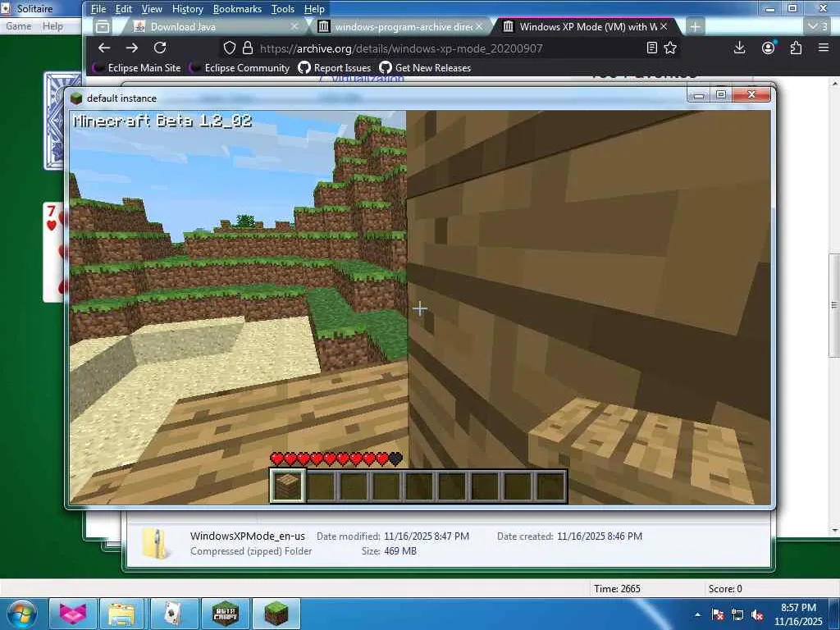The height and width of the screenshot is (630, 840).
Task: Switch to the Download Java tab
Action: (214, 26)
